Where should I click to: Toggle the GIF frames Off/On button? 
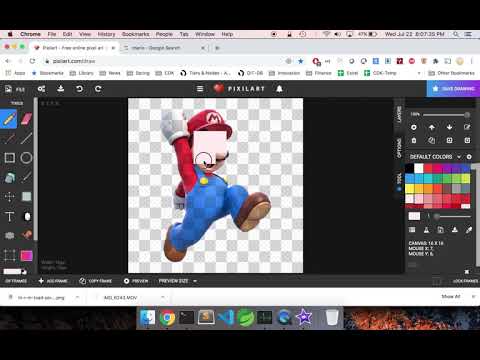point(16,281)
